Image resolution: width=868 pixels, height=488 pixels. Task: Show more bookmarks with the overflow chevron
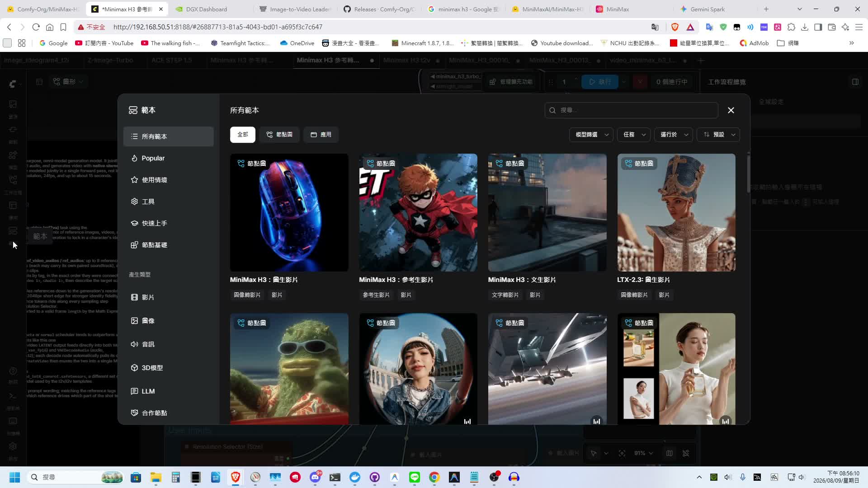pyautogui.click(x=852, y=43)
